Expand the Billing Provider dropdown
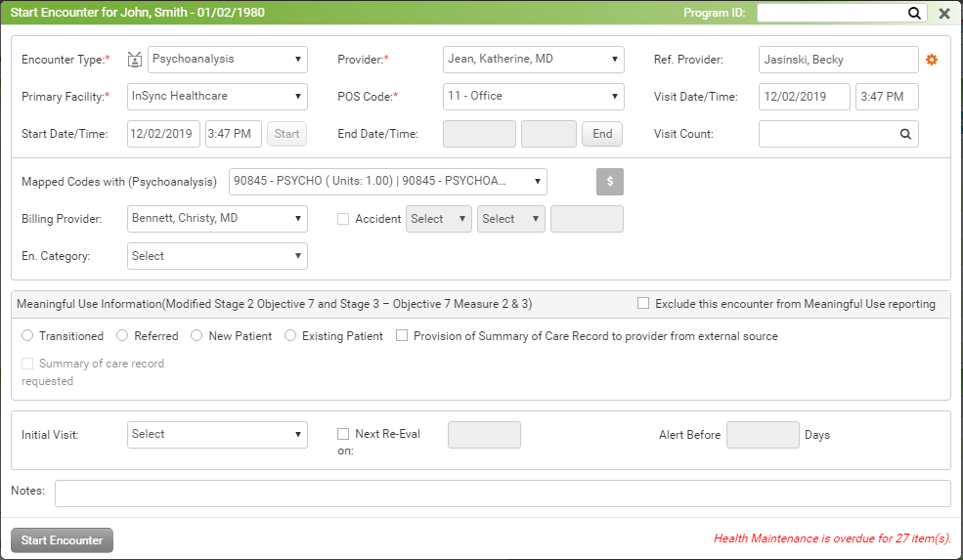The width and height of the screenshot is (963, 560). pyautogui.click(x=217, y=219)
